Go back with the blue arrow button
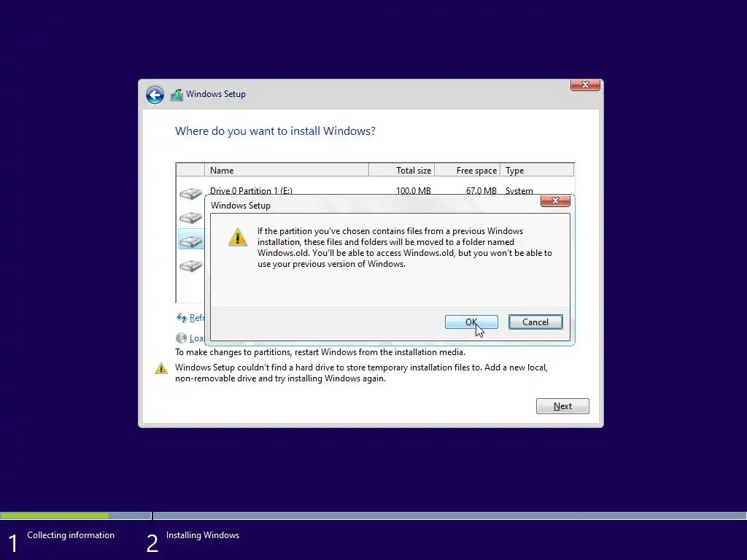Screen dimensions: 747x560 click(155, 95)
